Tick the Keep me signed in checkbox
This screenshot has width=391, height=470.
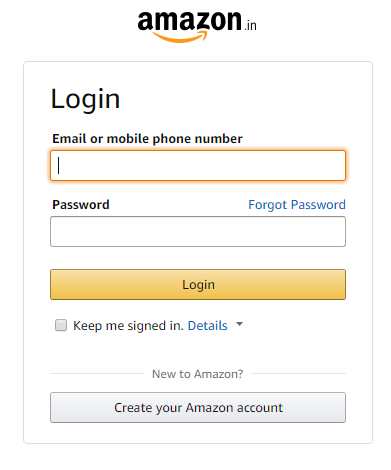(61, 325)
